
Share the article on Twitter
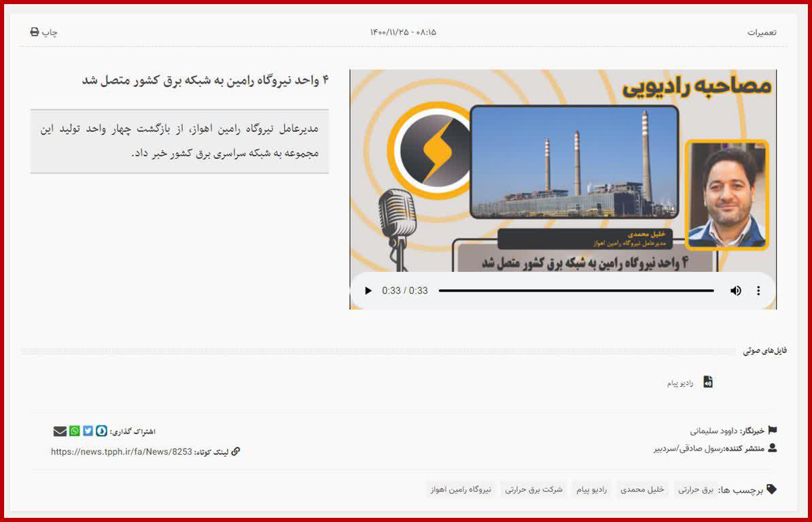[88, 431]
